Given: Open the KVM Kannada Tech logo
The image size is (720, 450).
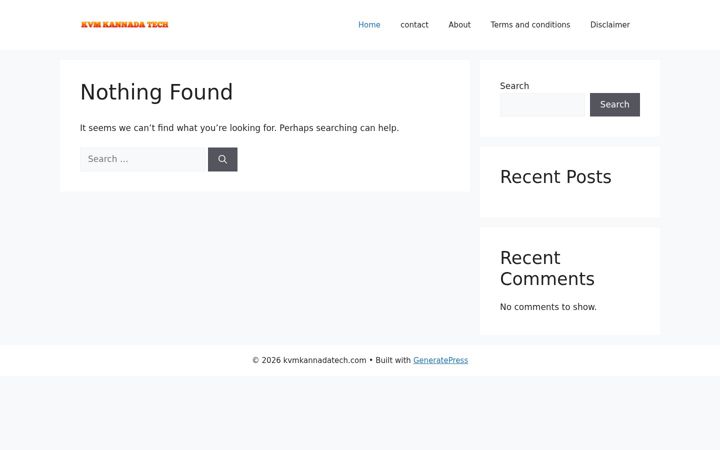Looking at the screenshot, I should click(x=124, y=25).
